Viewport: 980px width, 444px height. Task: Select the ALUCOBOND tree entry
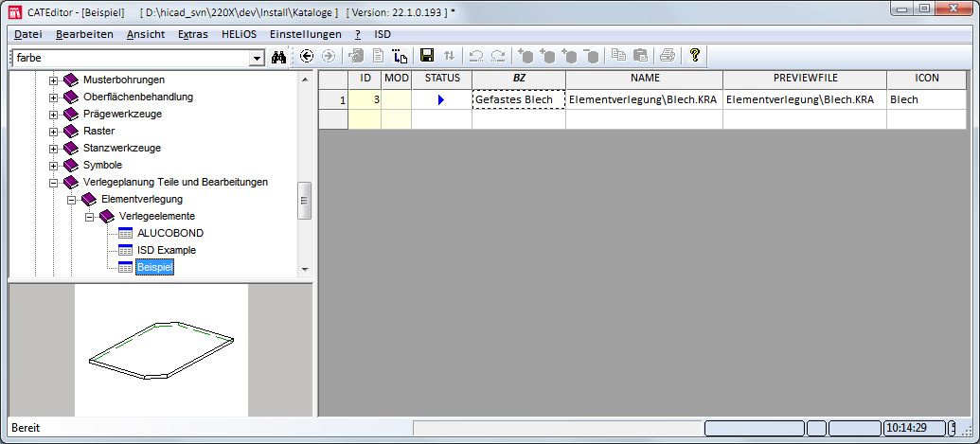point(170,233)
